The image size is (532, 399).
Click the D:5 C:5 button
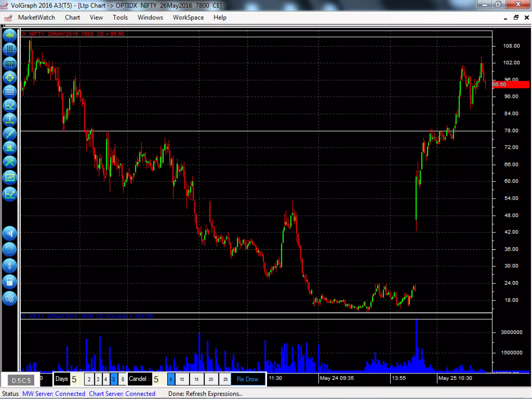point(21,381)
